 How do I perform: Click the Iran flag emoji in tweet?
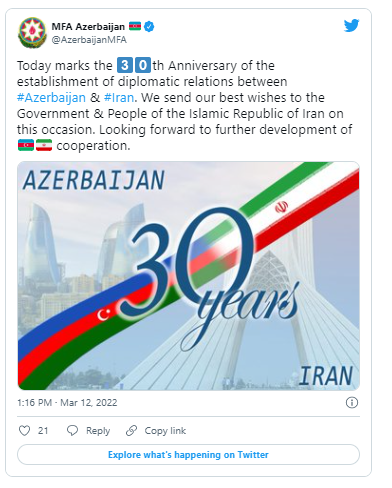[44, 145]
